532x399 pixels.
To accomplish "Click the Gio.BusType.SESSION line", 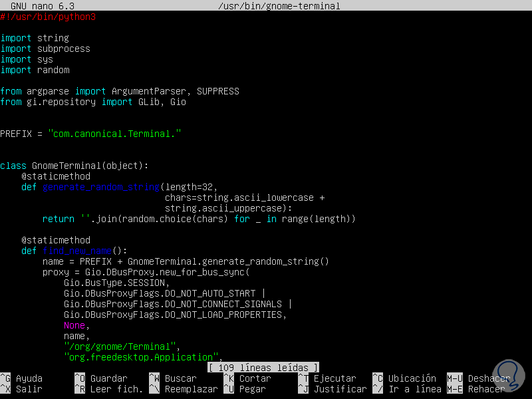I will tap(117, 283).
